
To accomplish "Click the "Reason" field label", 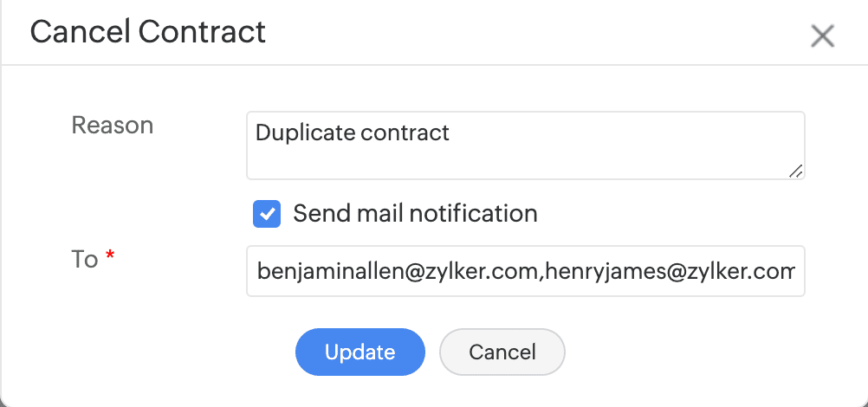I will click(x=112, y=126).
